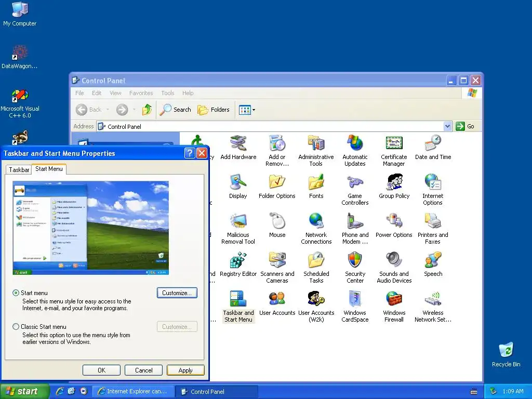Open Phone and Modem options icon
This screenshot has width=532, height=399.
[355, 229]
